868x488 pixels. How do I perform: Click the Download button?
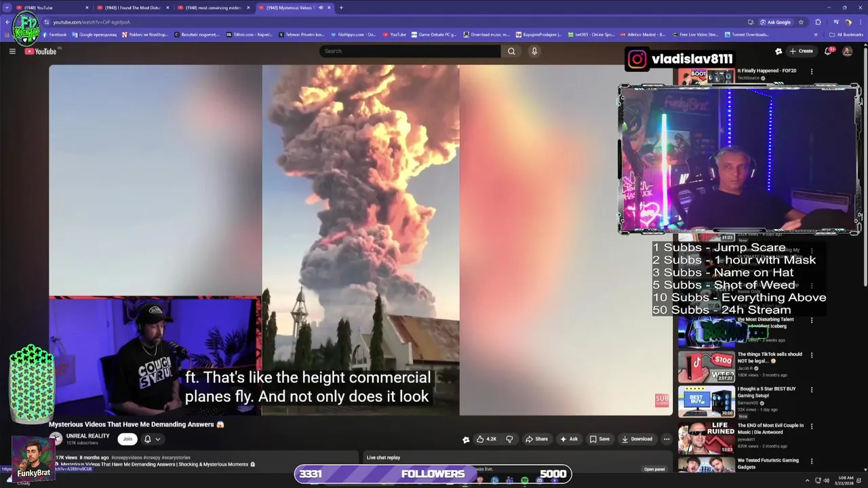coord(637,439)
